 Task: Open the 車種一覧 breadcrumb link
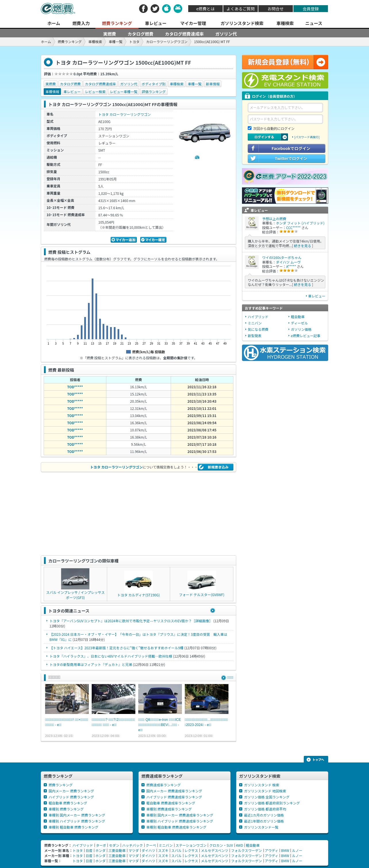click(x=116, y=42)
